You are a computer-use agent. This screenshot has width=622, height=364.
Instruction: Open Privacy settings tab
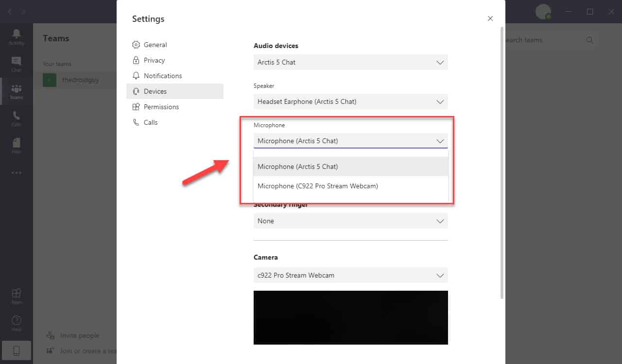click(x=175, y=60)
